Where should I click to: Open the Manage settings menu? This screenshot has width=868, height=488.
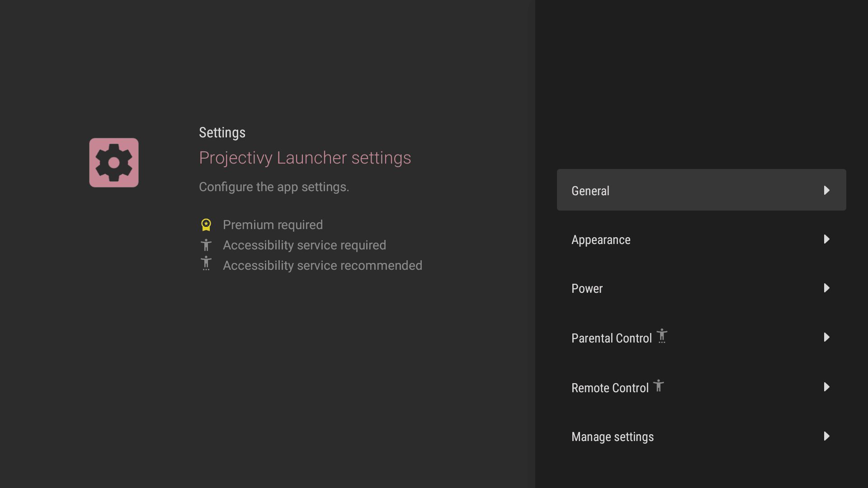[x=701, y=436]
